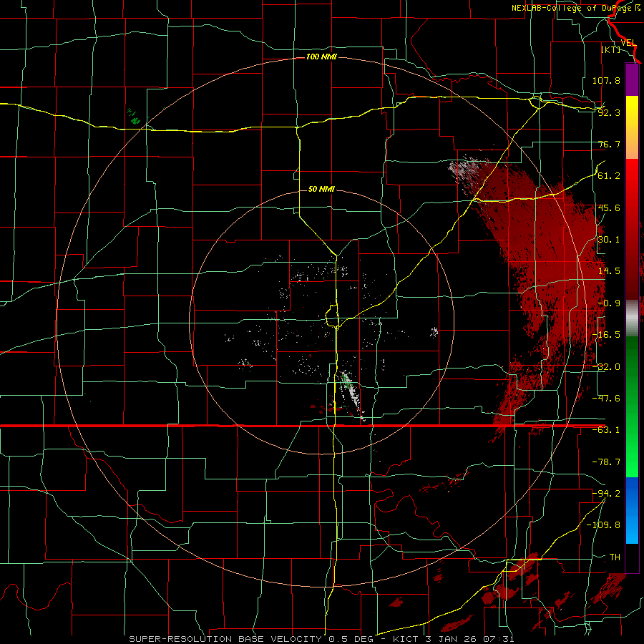
Task: Click the -94.2 velocity legend value
Action: pyautogui.click(x=606, y=493)
